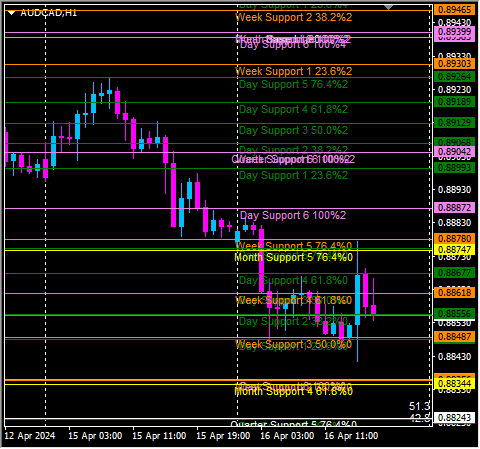
Task: Click the yellow 0.88344 price tag
Action: click(454, 384)
